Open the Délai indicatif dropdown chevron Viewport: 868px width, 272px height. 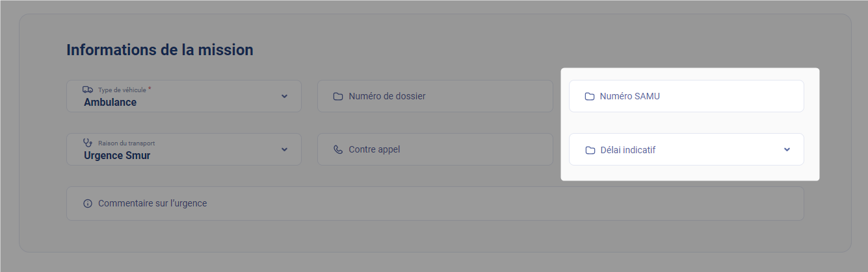(x=787, y=149)
